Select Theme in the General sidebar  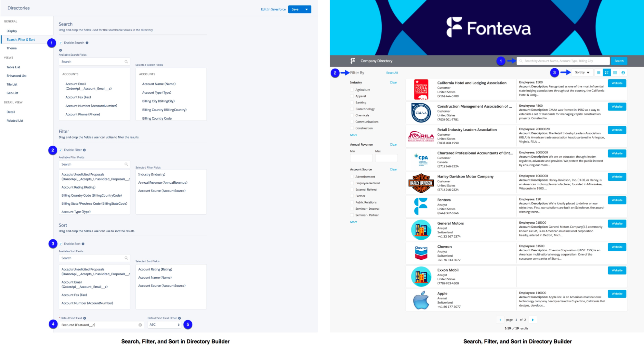tap(12, 48)
